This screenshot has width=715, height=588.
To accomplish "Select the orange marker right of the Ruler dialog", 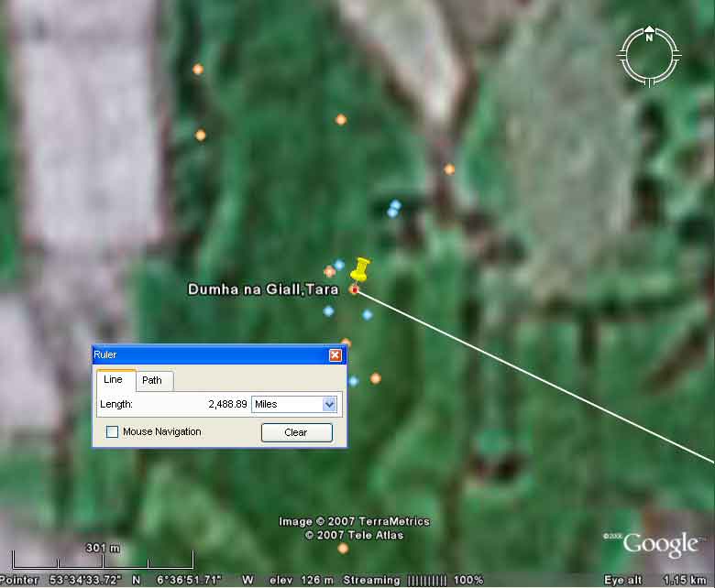I will click(375, 378).
